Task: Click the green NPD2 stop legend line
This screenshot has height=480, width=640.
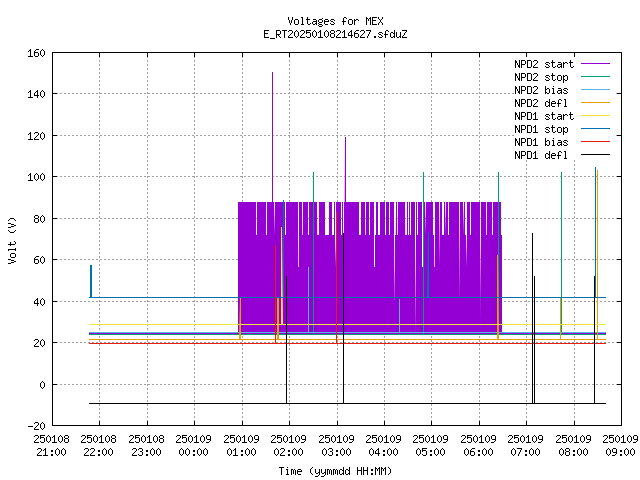Action: [x=596, y=77]
